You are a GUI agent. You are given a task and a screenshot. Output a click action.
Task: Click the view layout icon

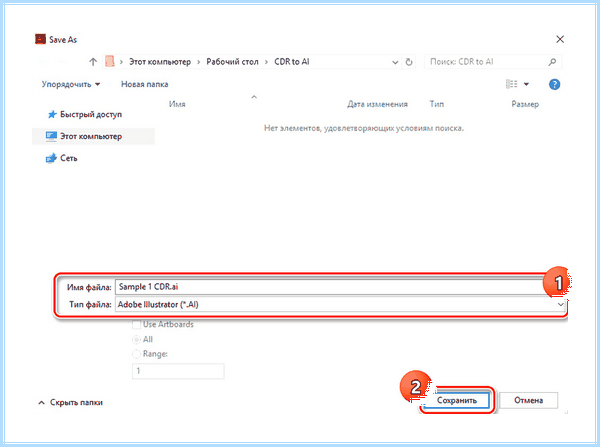(512, 84)
